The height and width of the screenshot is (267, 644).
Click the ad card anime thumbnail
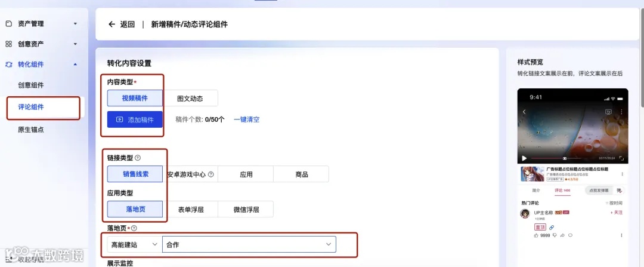coord(532,174)
